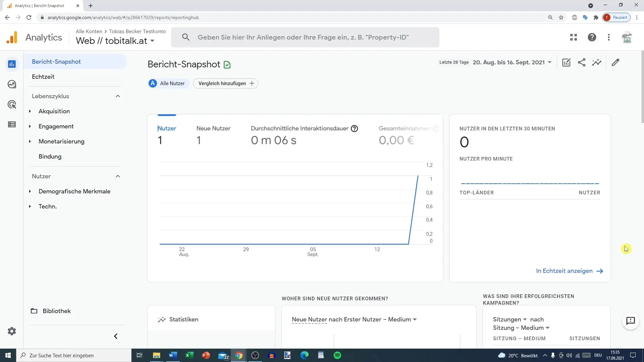
Task: Click the Echtzeit (Realtime) reports icon
Action: (12, 84)
